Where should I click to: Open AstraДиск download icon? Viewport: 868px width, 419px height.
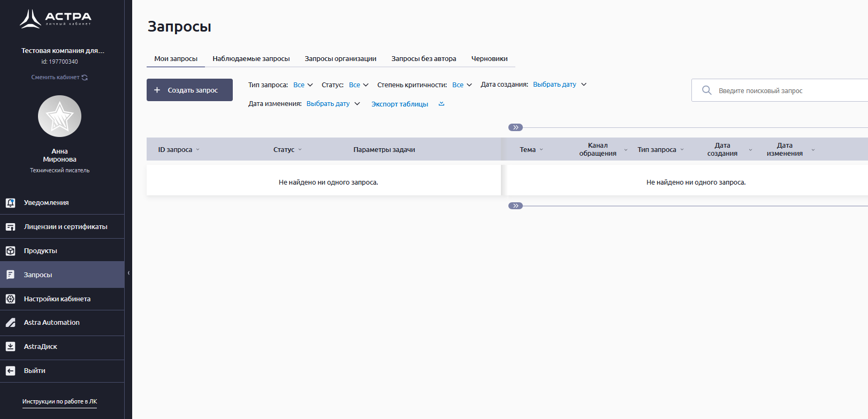[x=10, y=347]
